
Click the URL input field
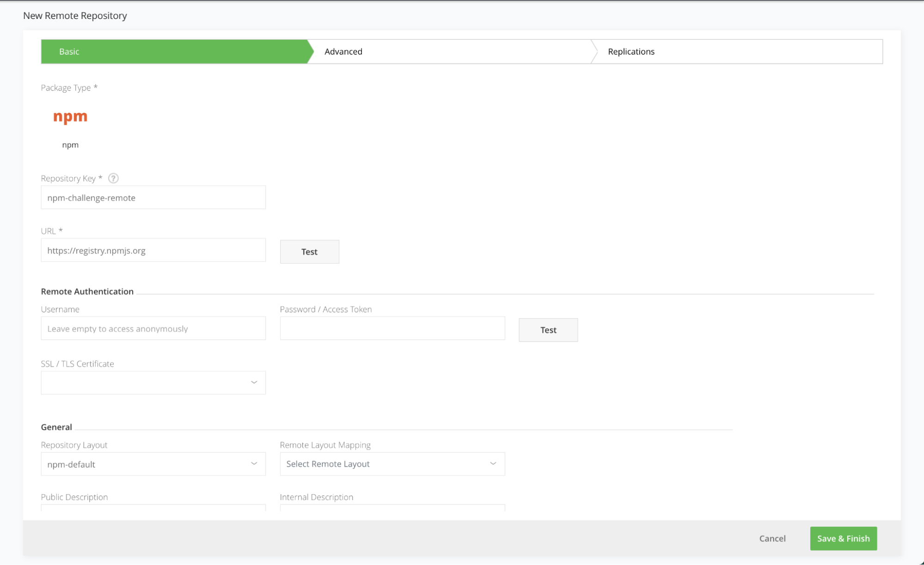[x=153, y=251]
